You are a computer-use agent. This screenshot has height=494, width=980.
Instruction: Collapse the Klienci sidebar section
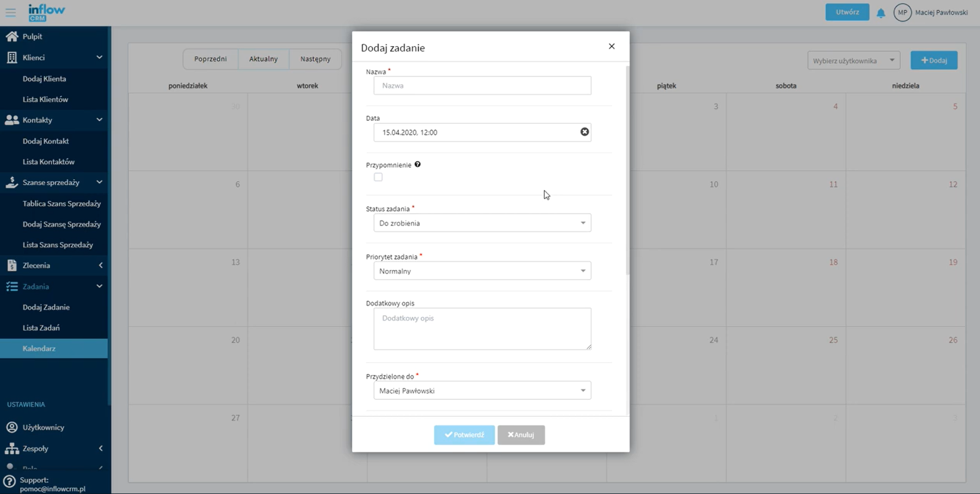point(99,57)
